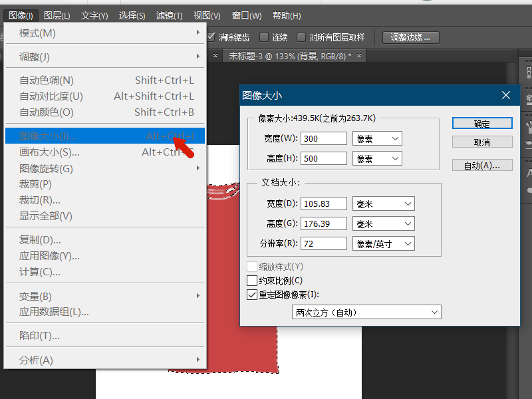The image size is (532, 399).
Task: Open the 视图(V) menu
Action: pos(207,15)
